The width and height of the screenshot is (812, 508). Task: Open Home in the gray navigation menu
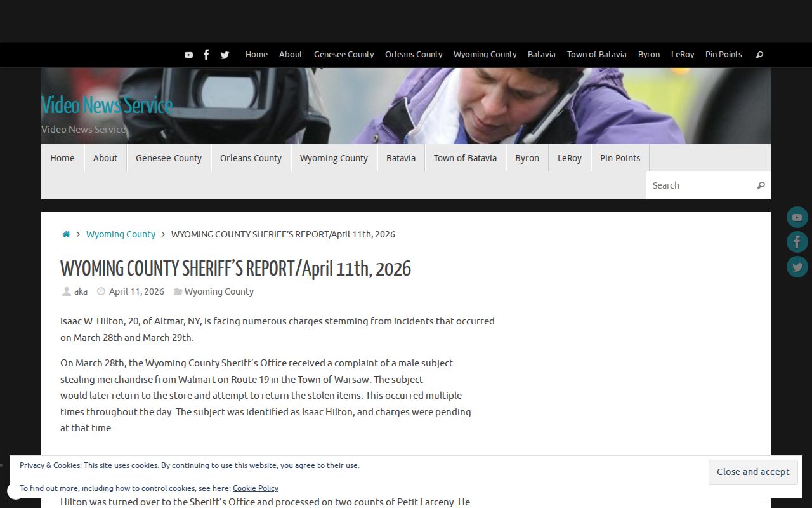[62, 158]
